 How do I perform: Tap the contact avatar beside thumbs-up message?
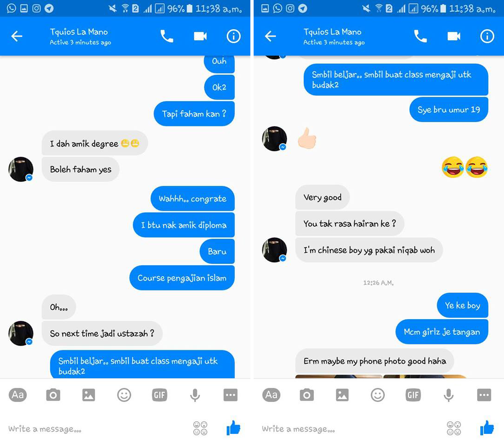pos(274,139)
